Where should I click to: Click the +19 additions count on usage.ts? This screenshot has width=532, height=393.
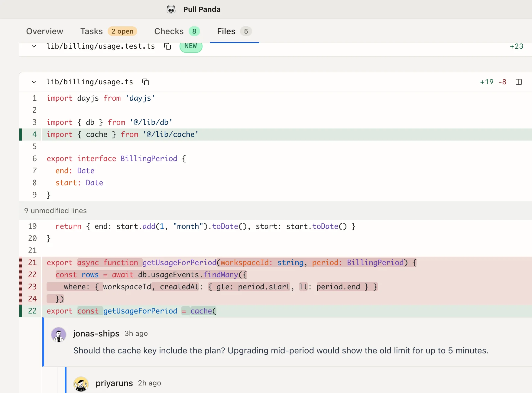(x=487, y=82)
